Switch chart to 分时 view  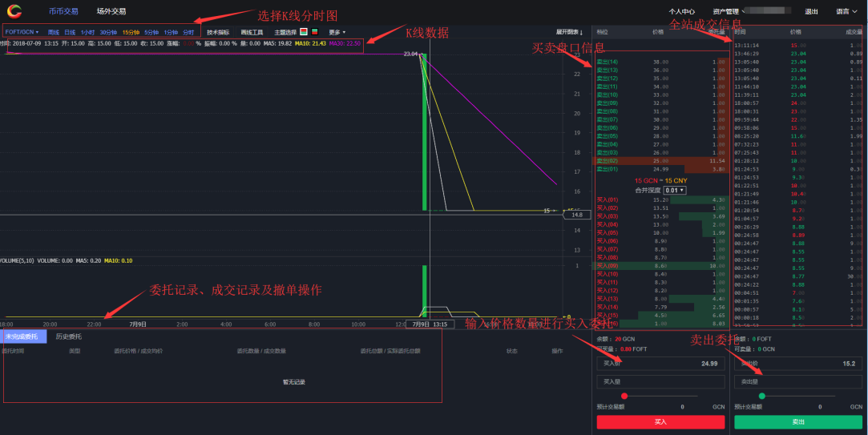coord(188,32)
